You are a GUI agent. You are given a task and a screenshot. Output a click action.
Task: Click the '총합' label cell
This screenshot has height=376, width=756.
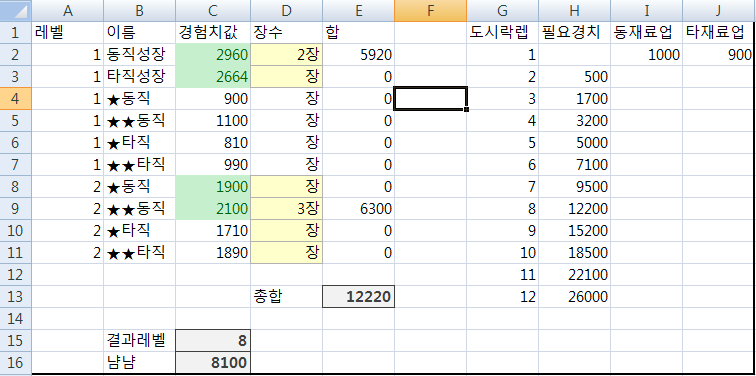[x=286, y=296]
